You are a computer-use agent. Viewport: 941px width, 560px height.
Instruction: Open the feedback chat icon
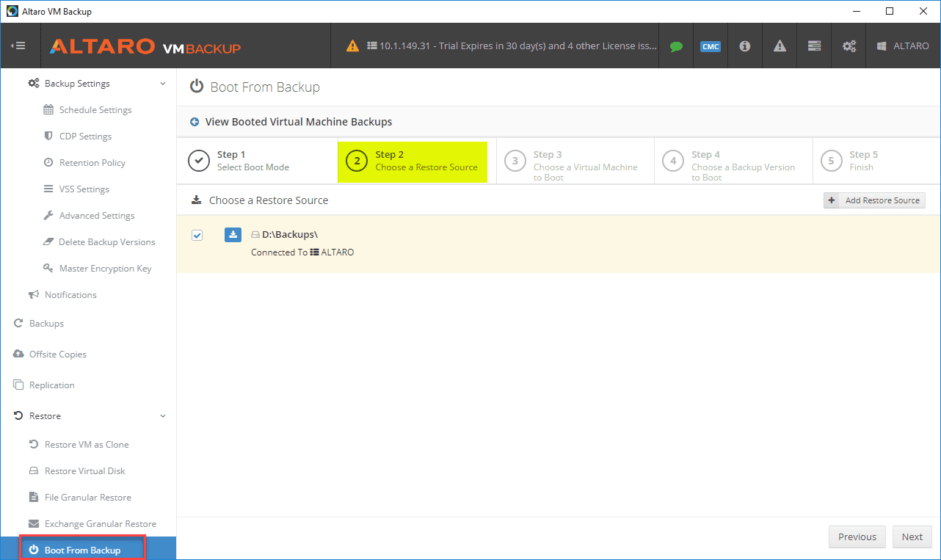point(675,46)
